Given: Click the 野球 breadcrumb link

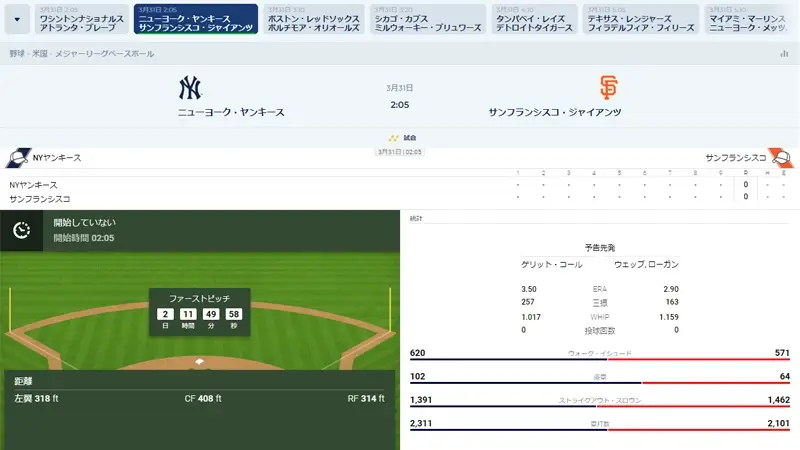Looking at the screenshot, I should [x=17, y=54].
